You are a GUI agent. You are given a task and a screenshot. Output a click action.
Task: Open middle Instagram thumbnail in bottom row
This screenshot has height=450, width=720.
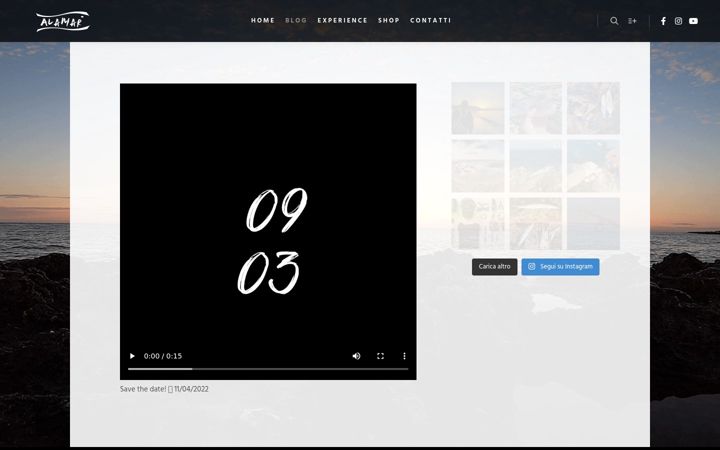[x=535, y=224]
